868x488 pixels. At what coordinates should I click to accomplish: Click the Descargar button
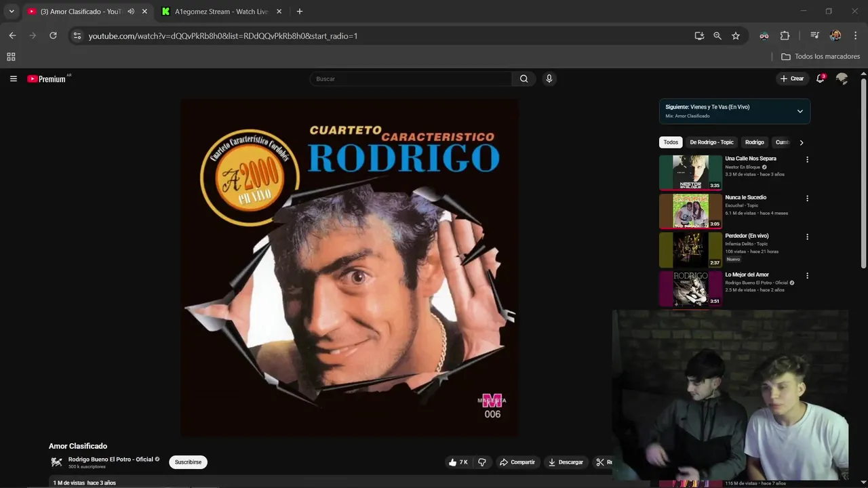tap(566, 462)
